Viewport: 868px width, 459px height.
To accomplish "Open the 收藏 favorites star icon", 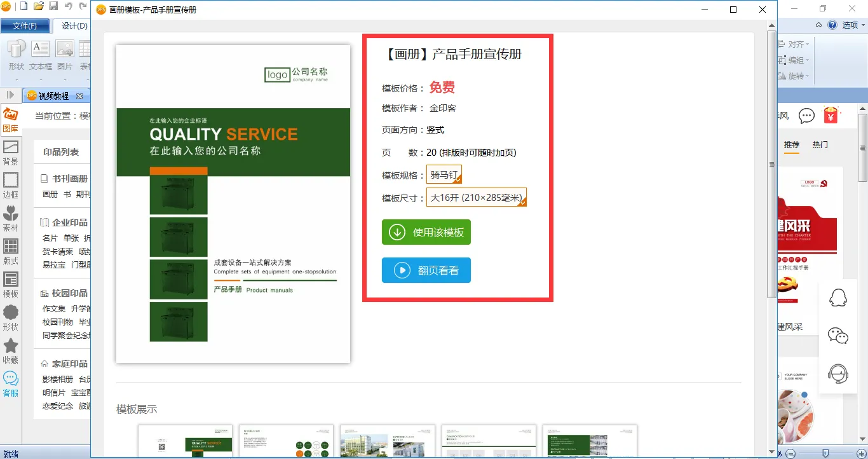I will click(x=11, y=351).
